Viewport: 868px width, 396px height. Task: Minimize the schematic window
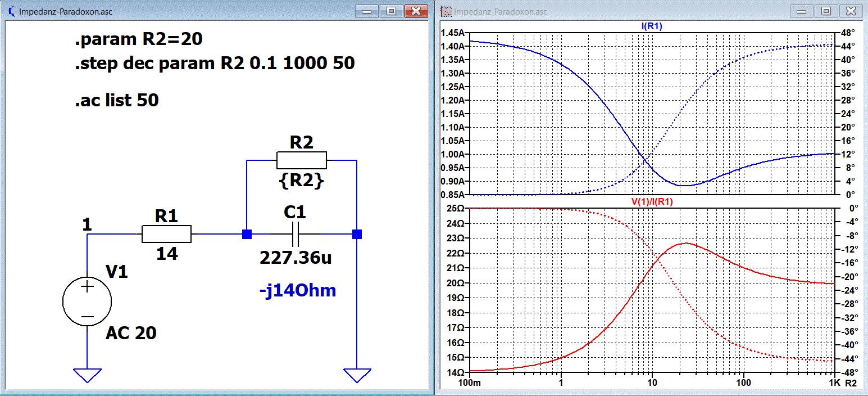click(x=368, y=11)
